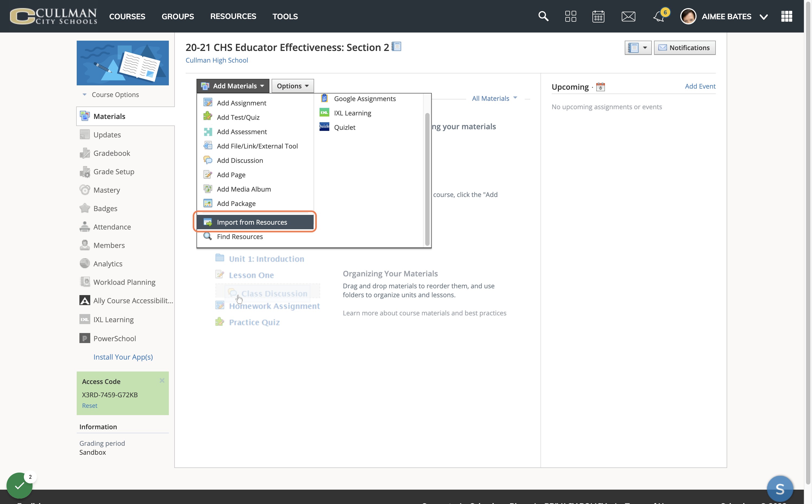Click the green checklist badge icon
Screen dimensions: 812x504
(x=19, y=485)
